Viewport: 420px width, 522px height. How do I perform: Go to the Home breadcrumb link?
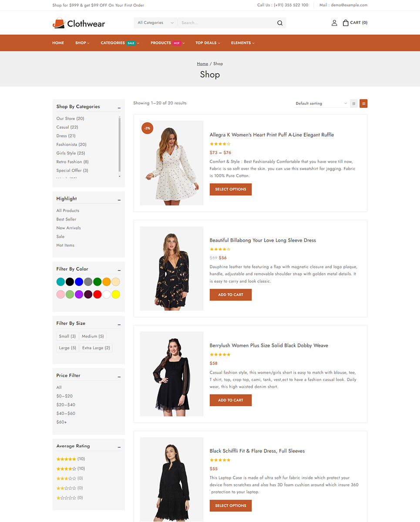click(202, 64)
